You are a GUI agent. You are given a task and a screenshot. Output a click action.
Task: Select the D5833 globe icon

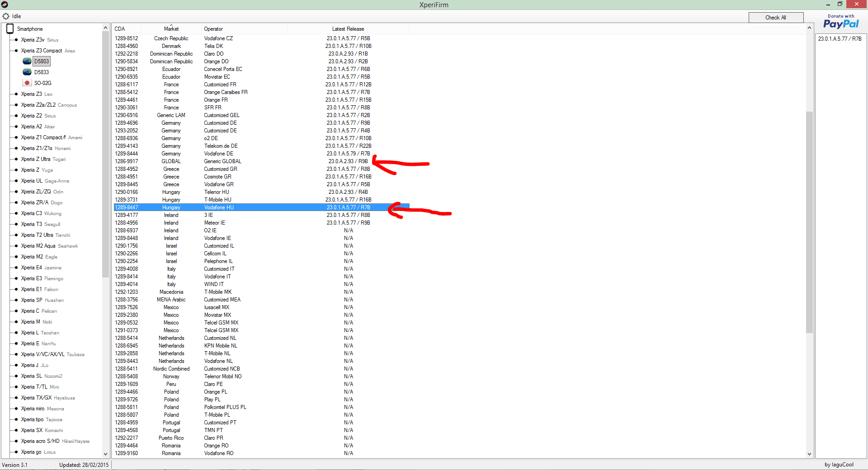[27, 72]
